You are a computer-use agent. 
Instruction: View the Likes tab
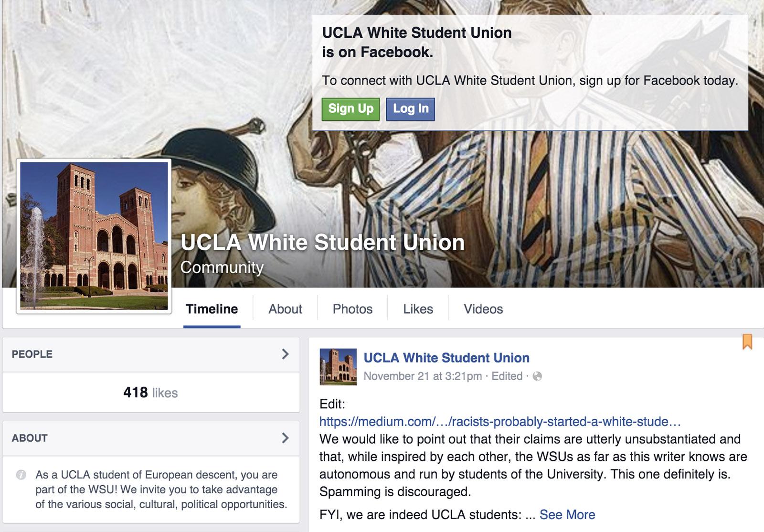[x=418, y=309]
